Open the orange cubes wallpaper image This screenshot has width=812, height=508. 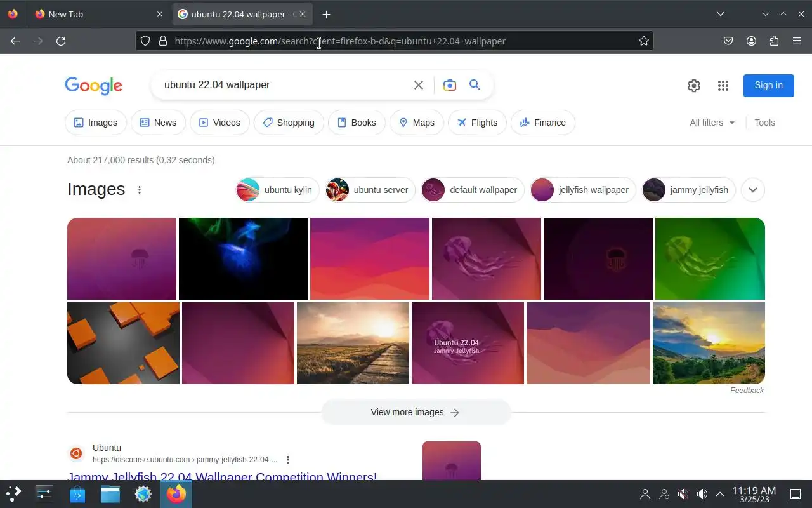123,343
